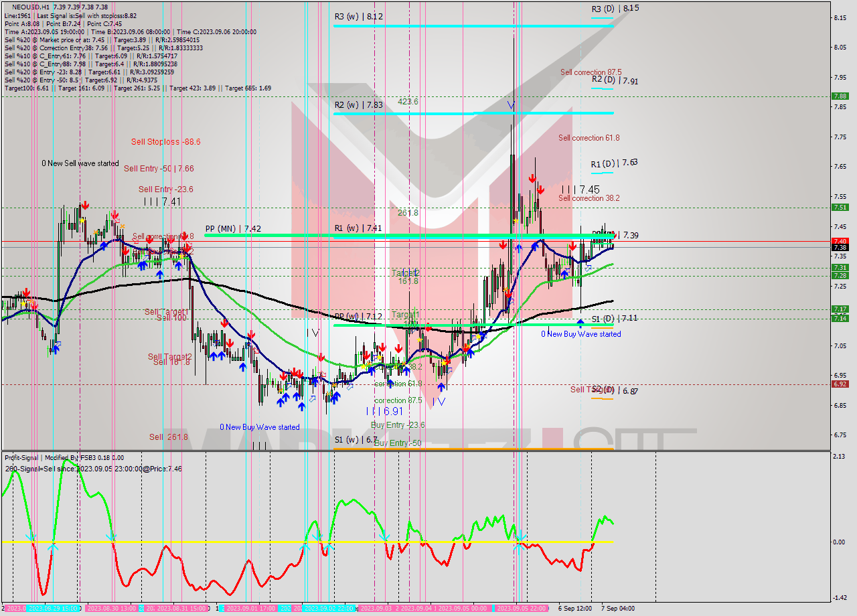The width and height of the screenshot is (857, 616).
Task: Click the 6 Sep 12:00 time axis label
Action: tap(574, 609)
